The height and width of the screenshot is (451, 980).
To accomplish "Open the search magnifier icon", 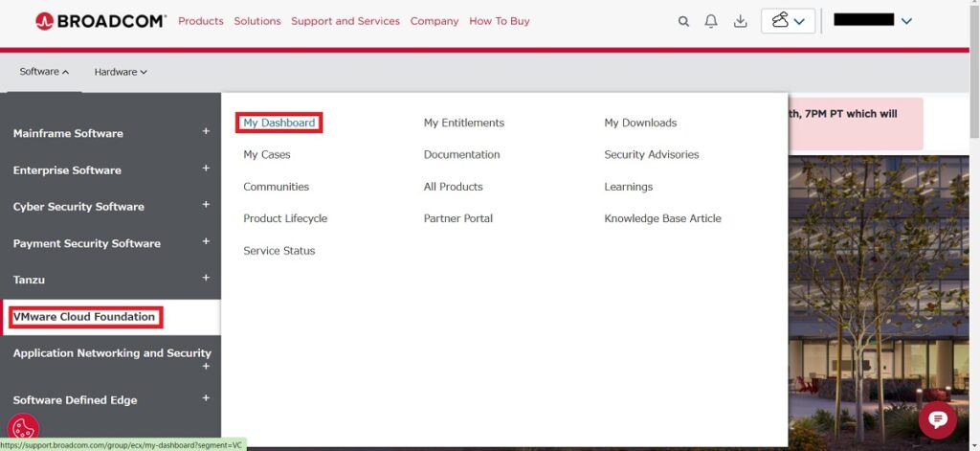I will point(683,21).
